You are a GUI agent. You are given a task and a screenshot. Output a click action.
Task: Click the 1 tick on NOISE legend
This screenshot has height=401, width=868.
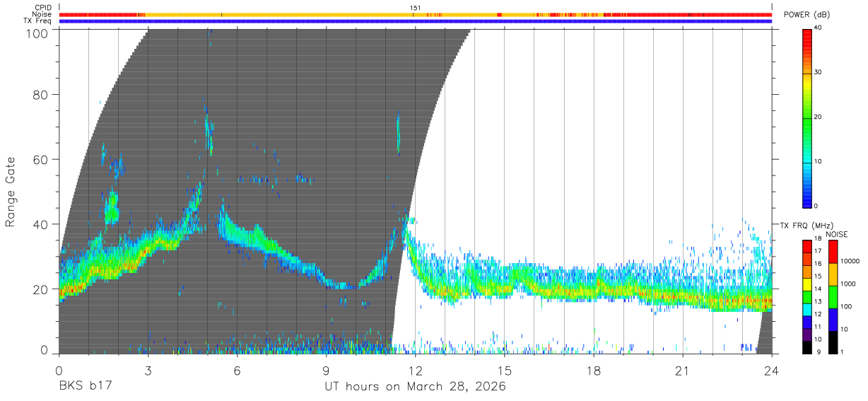[x=842, y=351]
